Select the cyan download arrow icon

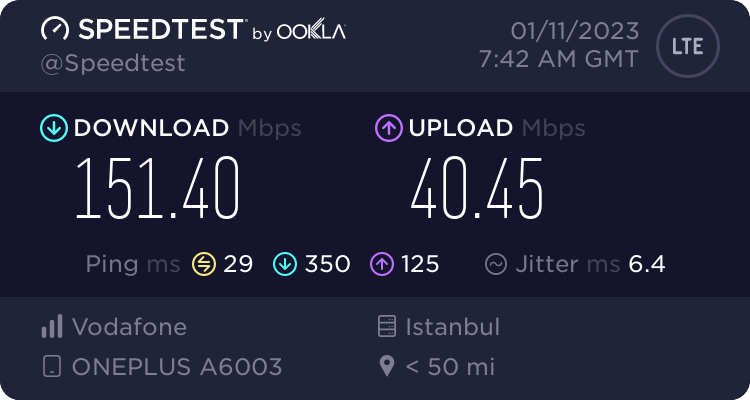[54, 128]
